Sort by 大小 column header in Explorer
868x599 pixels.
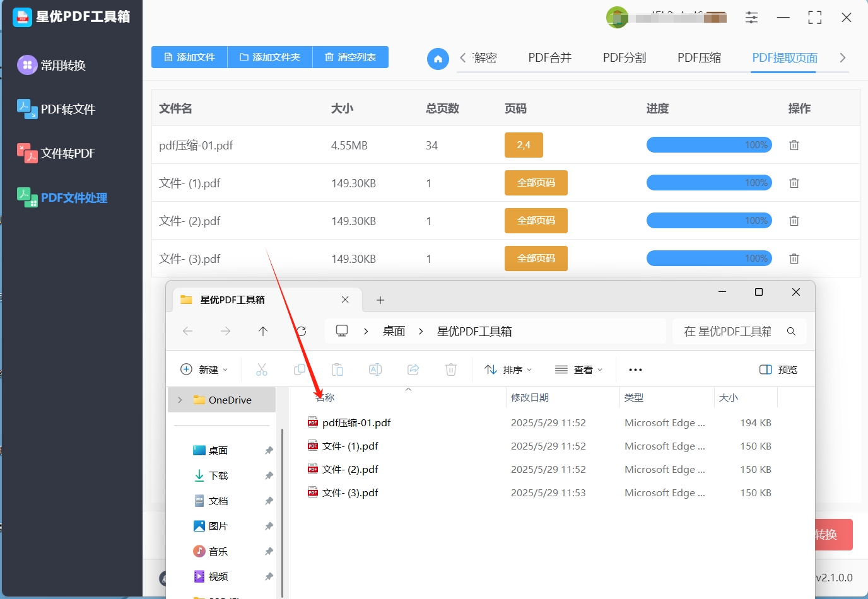click(x=729, y=397)
